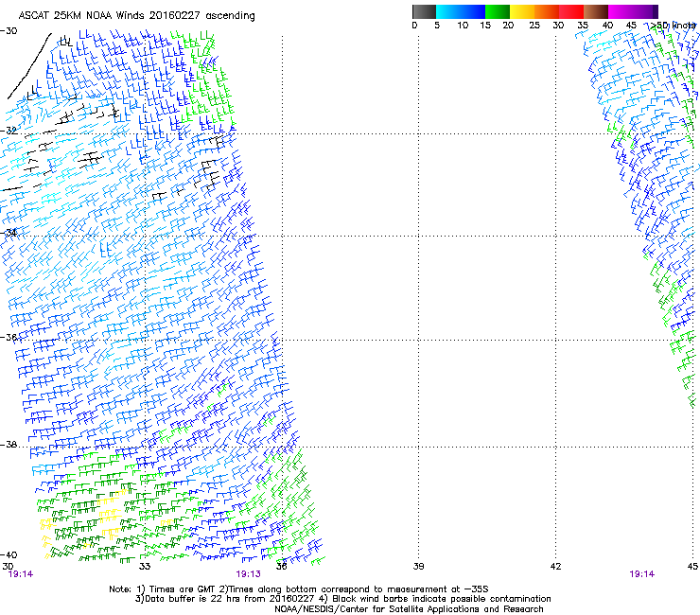Viewport: 700px width, 615px height.
Task: Click the purple '19:13' time label
Action: [248, 574]
